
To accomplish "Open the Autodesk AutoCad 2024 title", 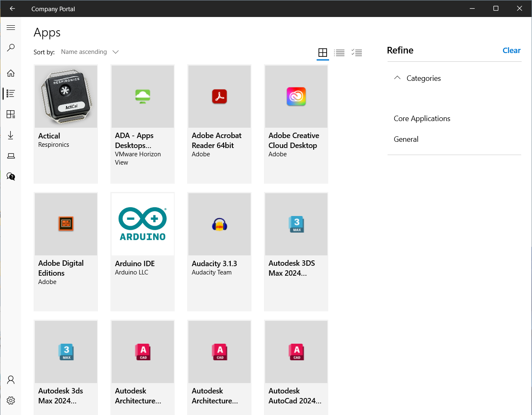I will (295, 396).
